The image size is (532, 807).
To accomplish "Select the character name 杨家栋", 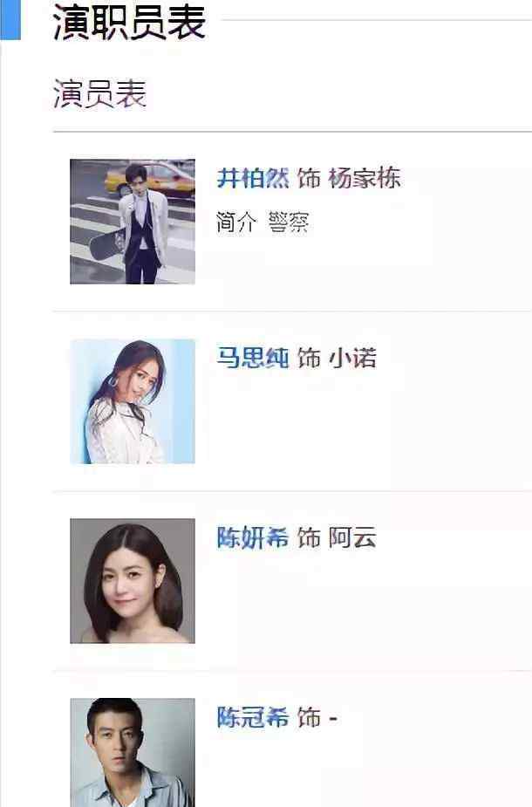I will [x=365, y=179].
